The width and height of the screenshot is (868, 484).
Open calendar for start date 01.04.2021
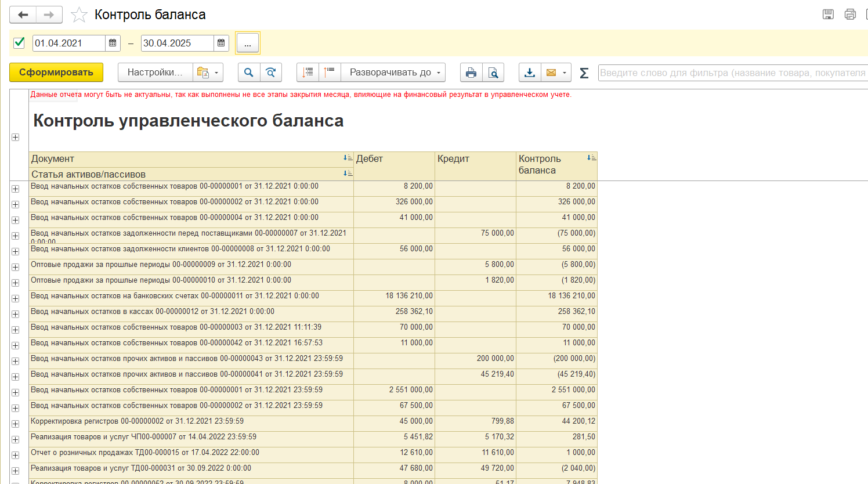tap(113, 43)
